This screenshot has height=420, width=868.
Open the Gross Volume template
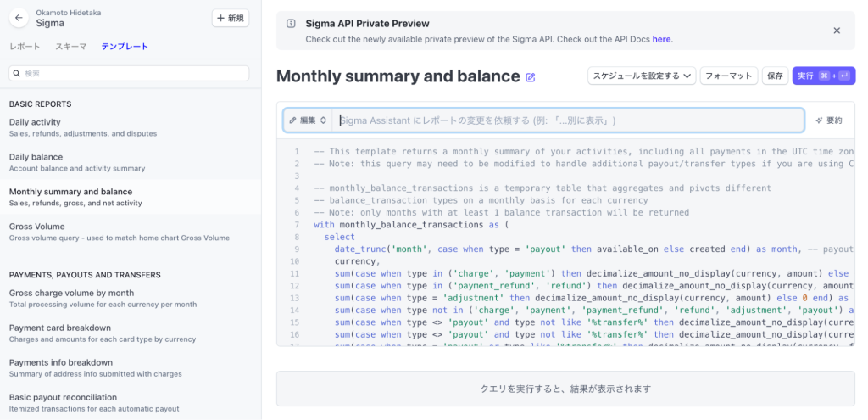131,232
